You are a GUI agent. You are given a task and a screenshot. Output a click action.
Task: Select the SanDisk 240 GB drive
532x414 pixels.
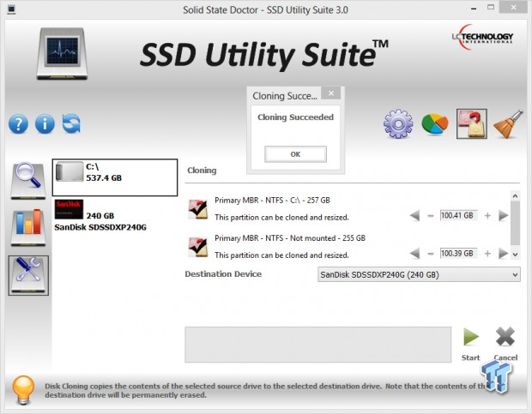115,216
